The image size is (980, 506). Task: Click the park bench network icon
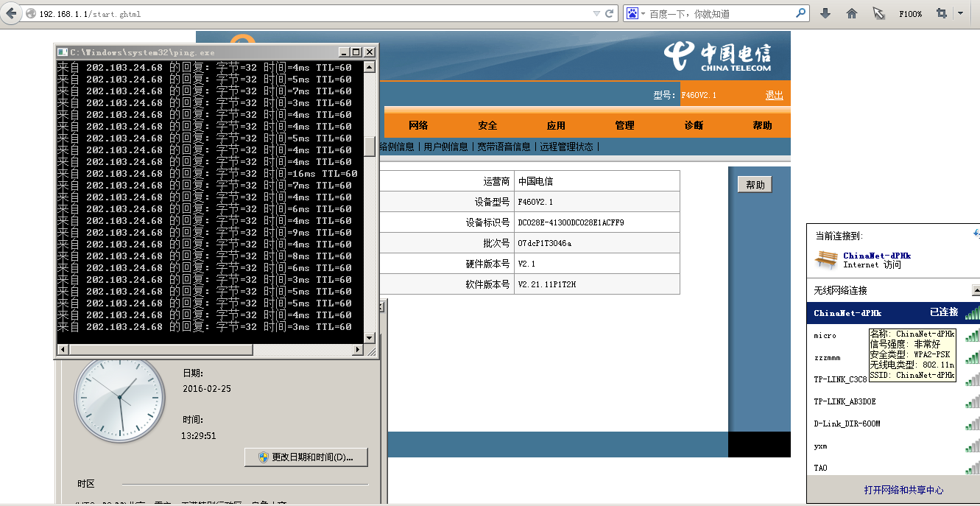point(826,260)
